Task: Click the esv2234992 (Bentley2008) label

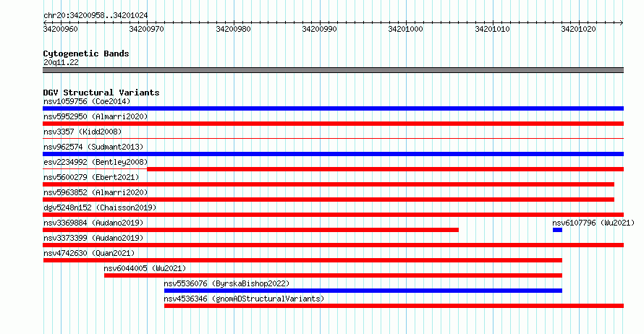Action: (96, 162)
